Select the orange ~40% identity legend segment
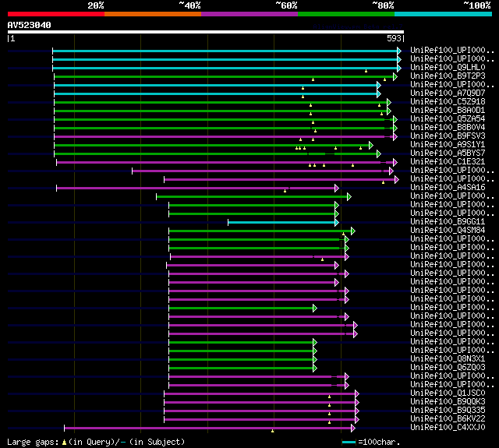 point(153,14)
